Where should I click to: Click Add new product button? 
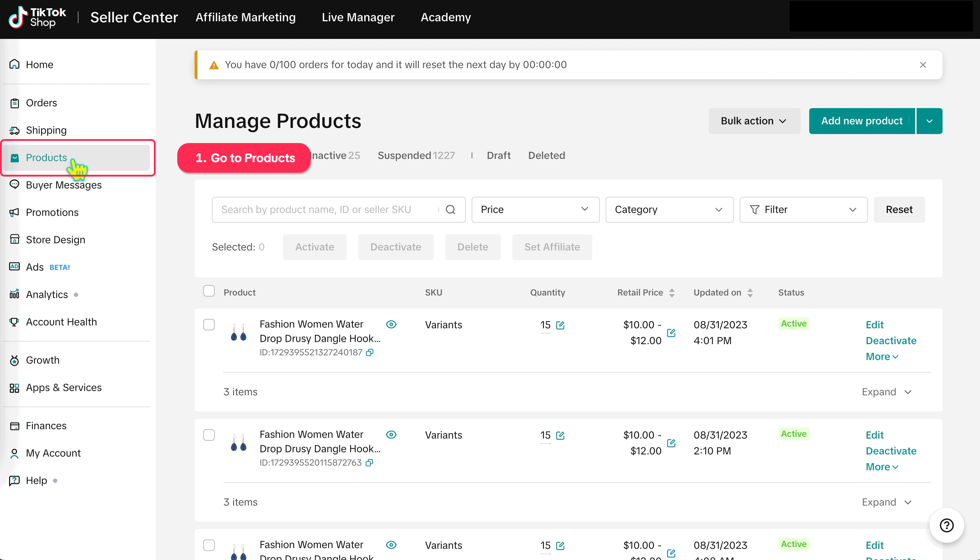coord(861,121)
